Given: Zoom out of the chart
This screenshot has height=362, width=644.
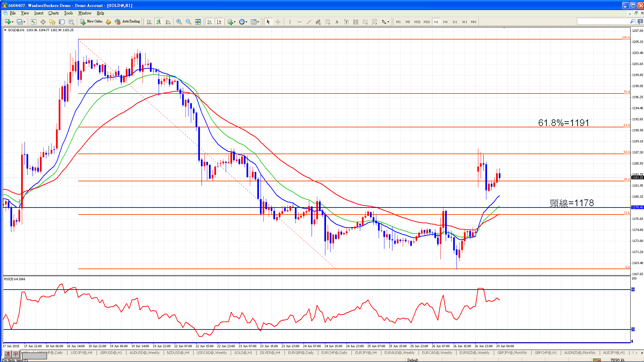Looking at the screenshot, I should coord(189,22).
